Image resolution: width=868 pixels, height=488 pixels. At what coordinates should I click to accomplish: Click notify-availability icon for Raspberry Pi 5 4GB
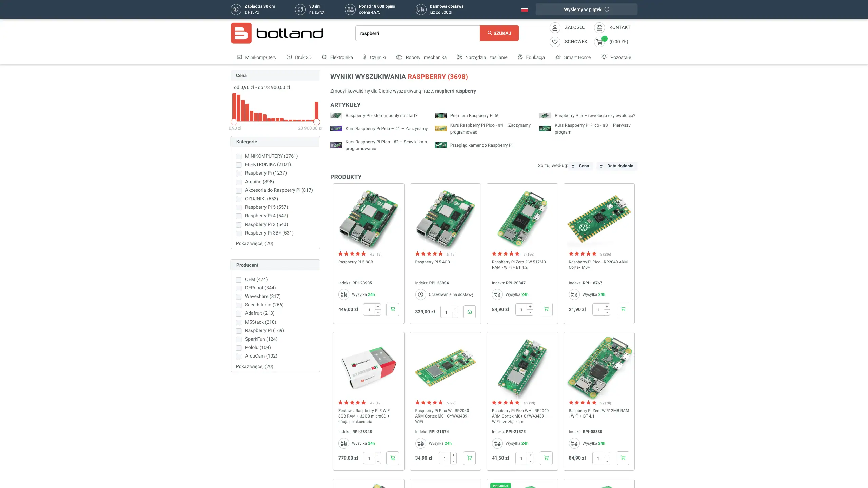click(x=469, y=312)
